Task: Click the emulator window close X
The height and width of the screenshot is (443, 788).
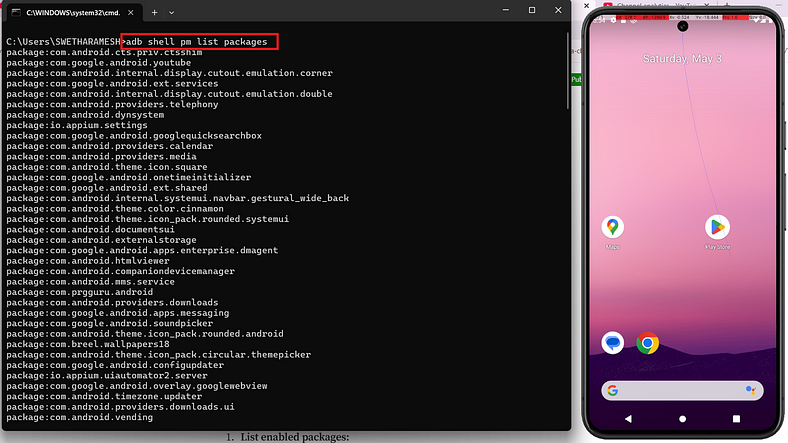Action: point(586,6)
